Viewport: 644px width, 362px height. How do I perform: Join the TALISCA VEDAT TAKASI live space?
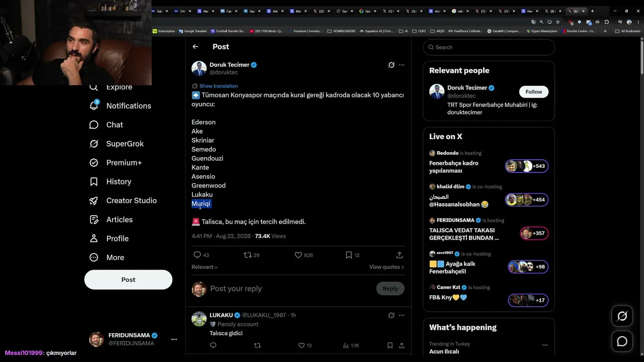point(464,234)
